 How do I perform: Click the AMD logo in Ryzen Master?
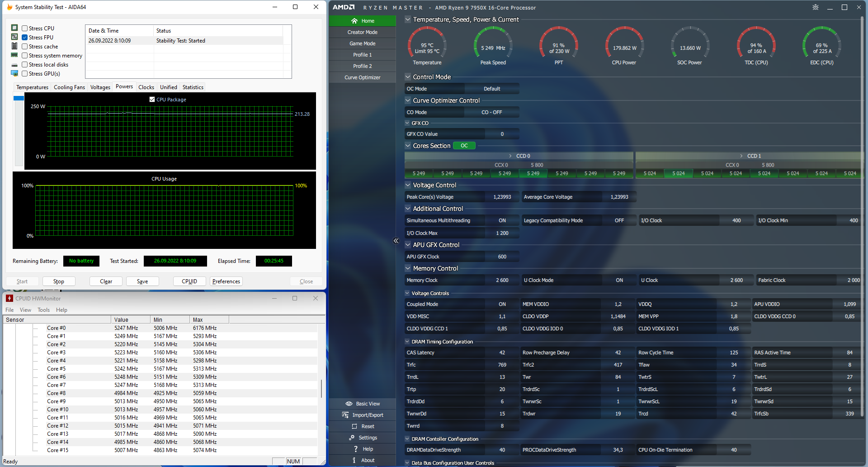coord(344,7)
